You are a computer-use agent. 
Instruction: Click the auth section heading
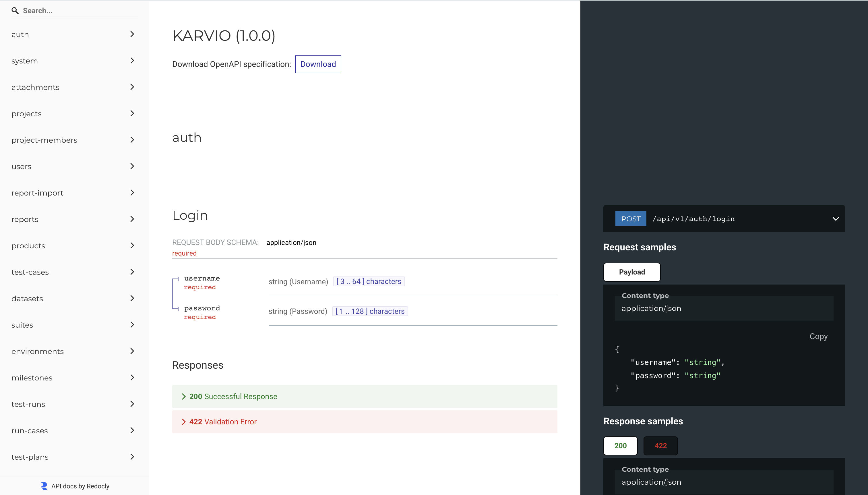[x=187, y=138]
